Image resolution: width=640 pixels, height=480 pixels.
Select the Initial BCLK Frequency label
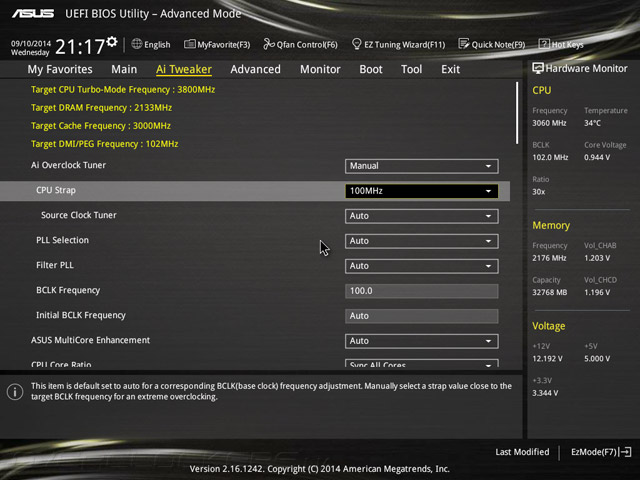(81, 315)
